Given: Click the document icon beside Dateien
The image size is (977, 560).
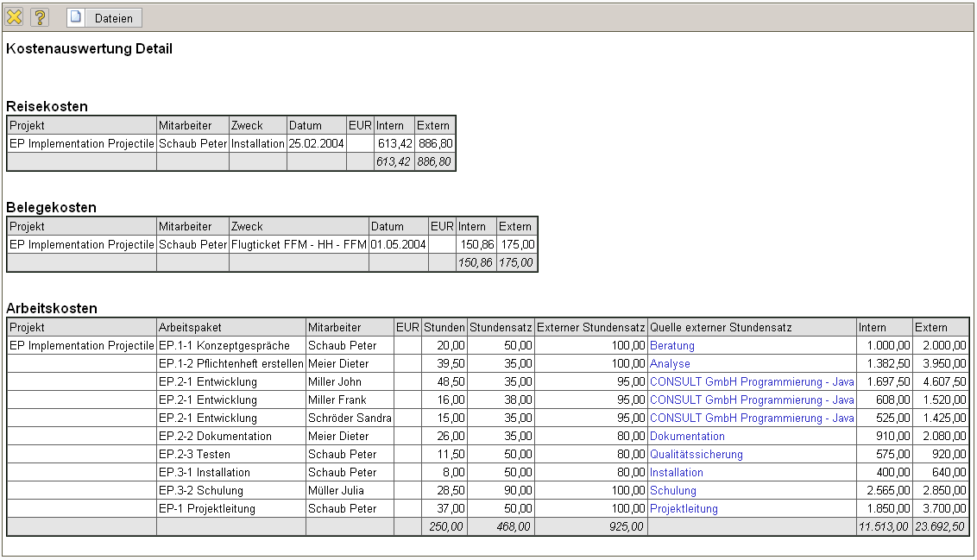Looking at the screenshot, I should [x=76, y=17].
